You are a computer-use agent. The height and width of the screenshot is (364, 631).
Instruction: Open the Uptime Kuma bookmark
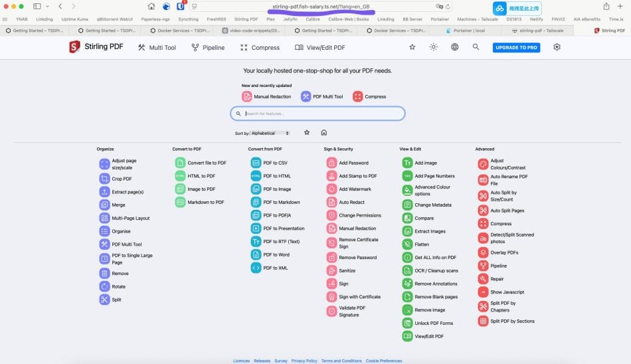(75, 19)
